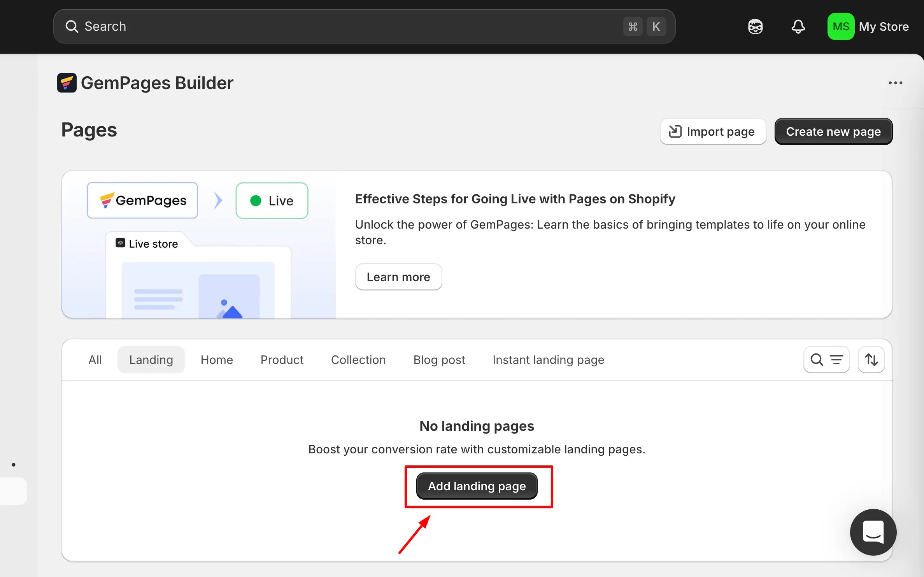Viewport: 924px width, 577px height.
Task: Click the Import page button
Action: [x=713, y=131]
